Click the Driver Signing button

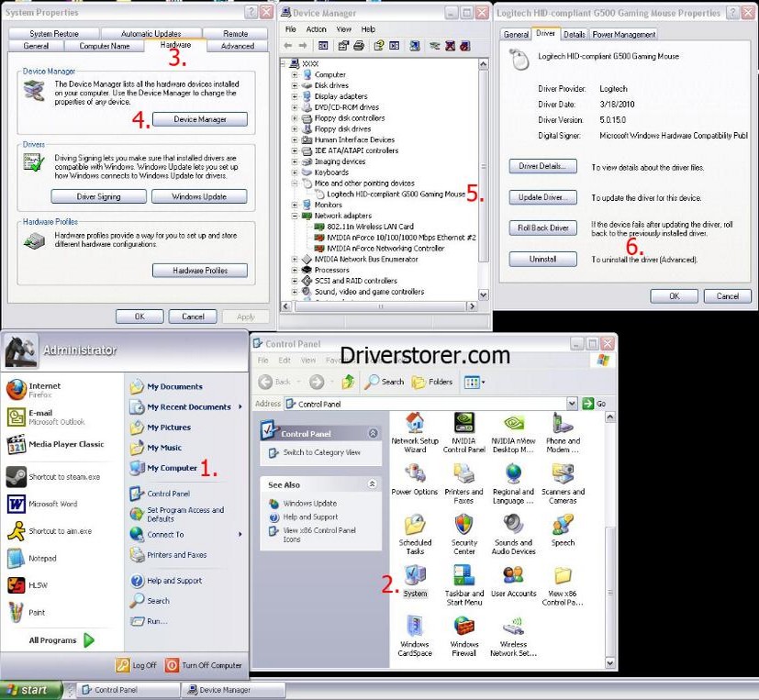point(99,196)
